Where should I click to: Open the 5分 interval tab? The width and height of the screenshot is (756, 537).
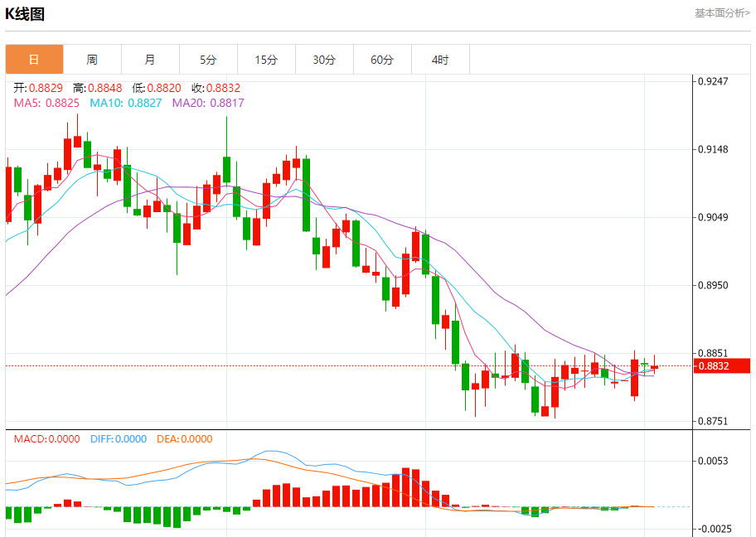coord(208,60)
